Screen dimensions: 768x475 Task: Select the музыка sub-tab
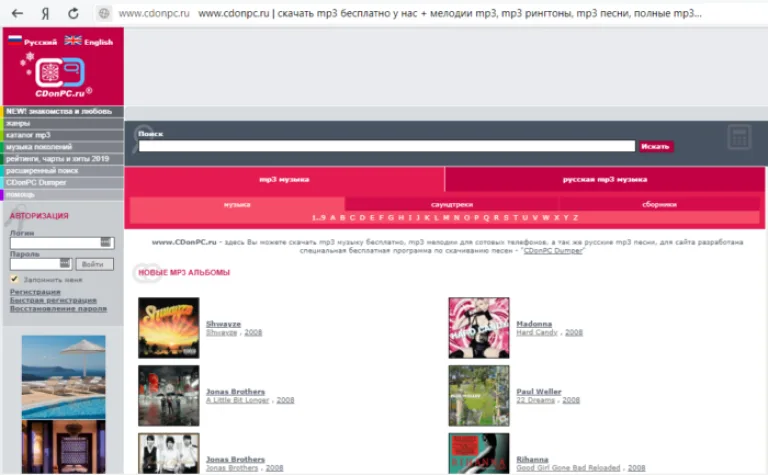(x=237, y=205)
